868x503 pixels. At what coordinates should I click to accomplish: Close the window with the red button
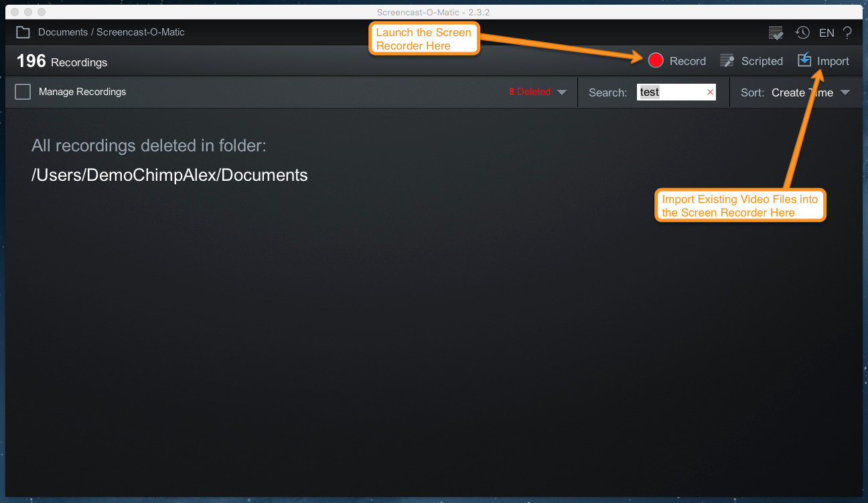click(x=15, y=12)
